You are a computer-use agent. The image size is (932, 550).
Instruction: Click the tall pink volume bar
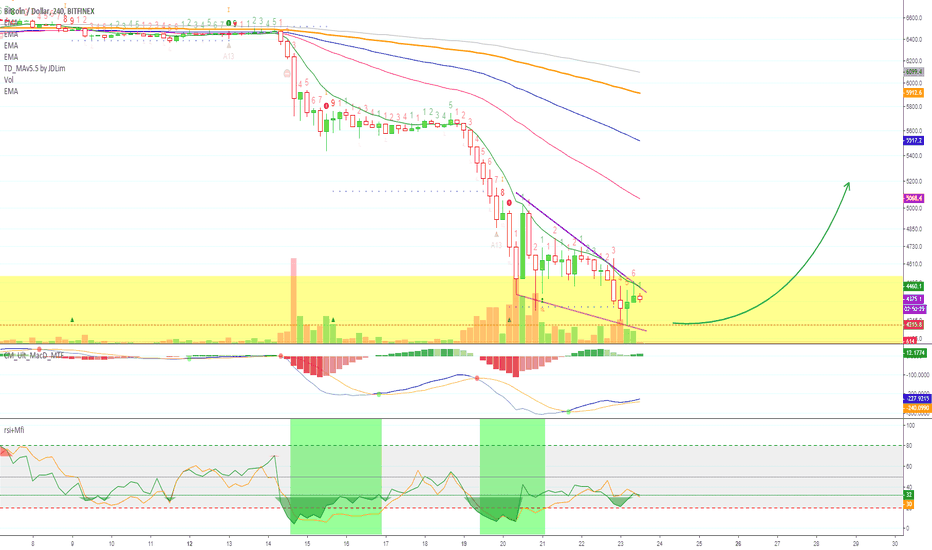click(x=293, y=301)
